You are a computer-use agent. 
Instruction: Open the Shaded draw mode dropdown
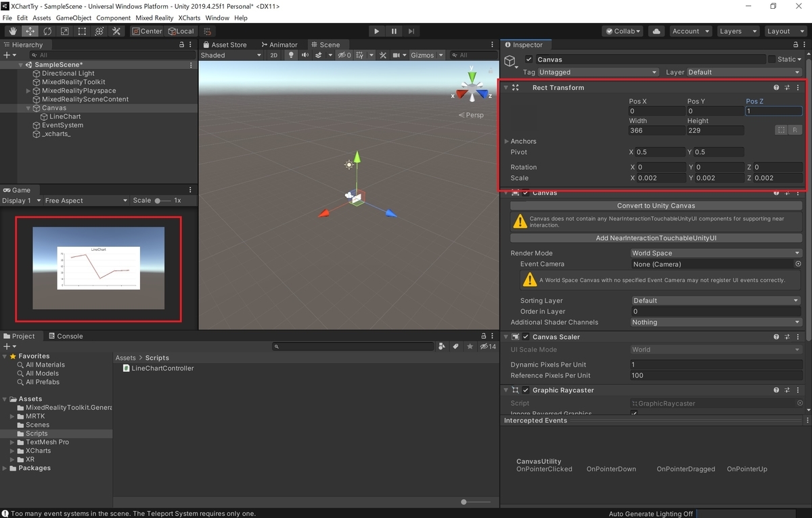click(231, 55)
